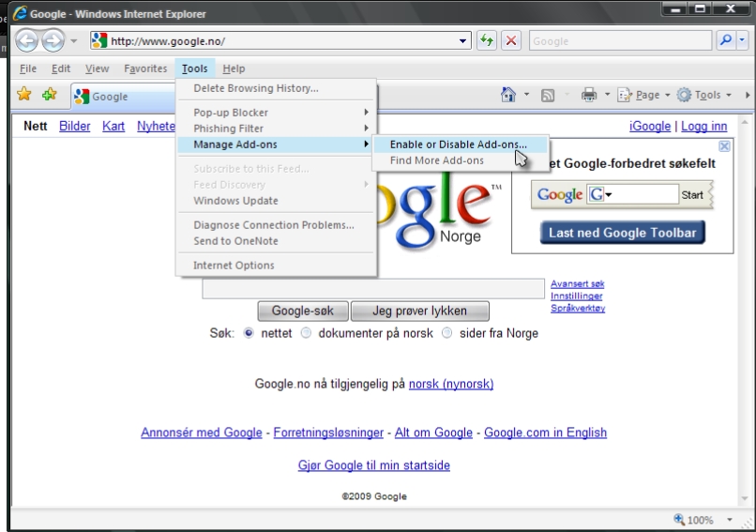Close the Google Toolbar promo box
756x532 pixels.
[724, 146]
